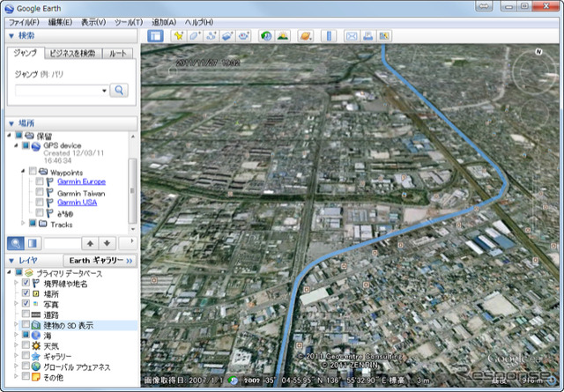Click the Google Earth title bar icon

10,8
